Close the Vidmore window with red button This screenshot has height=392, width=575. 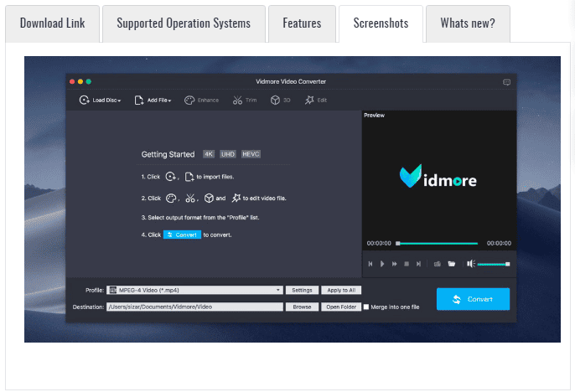click(x=72, y=82)
